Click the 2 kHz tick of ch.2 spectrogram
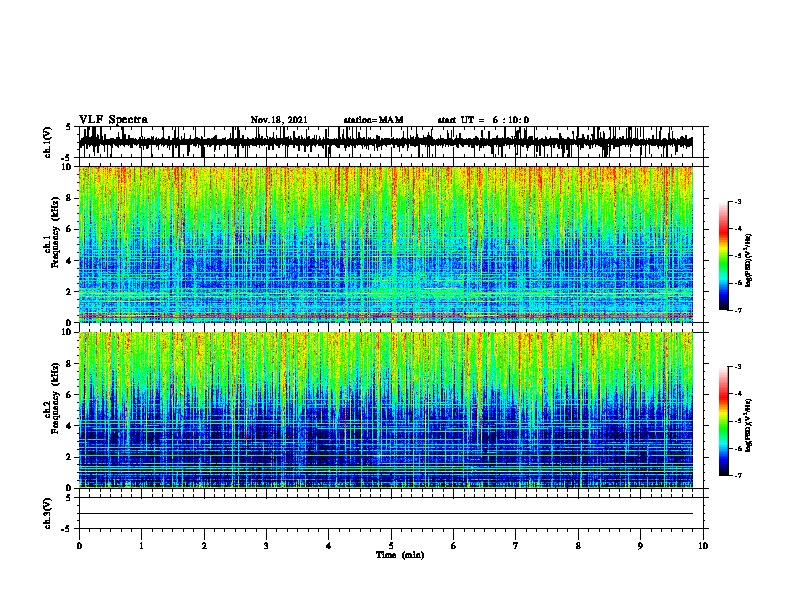 coord(70,457)
